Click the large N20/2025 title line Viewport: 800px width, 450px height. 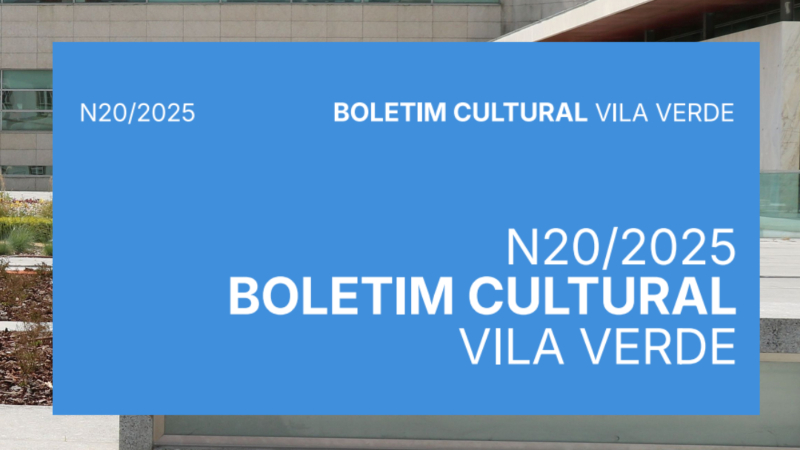pyautogui.click(x=621, y=248)
